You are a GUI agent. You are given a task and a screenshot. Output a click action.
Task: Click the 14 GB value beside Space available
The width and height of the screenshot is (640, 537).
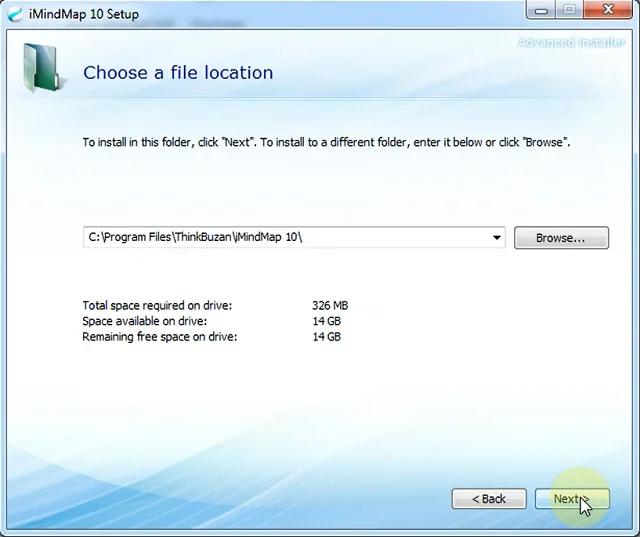[x=327, y=321]
